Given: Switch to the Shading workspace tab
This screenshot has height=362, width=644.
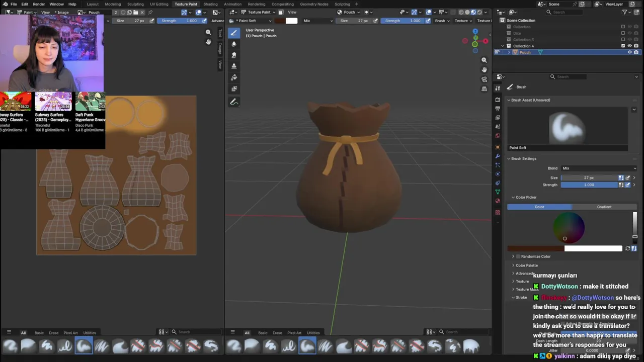Looking at the screenshot, I should tap(210, 4).
